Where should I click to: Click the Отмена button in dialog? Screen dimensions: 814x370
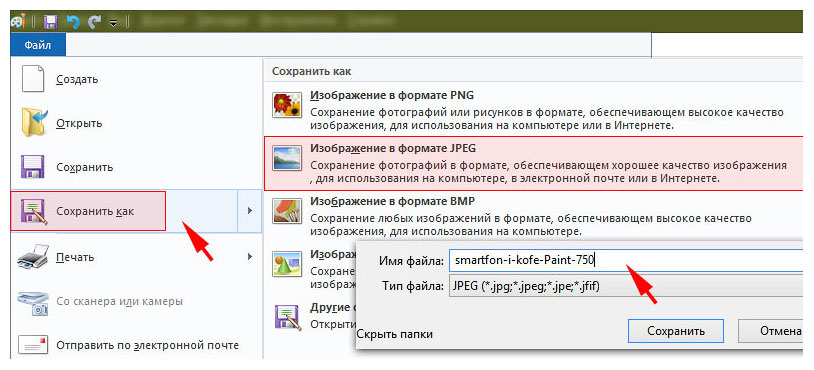pos(770,331)
